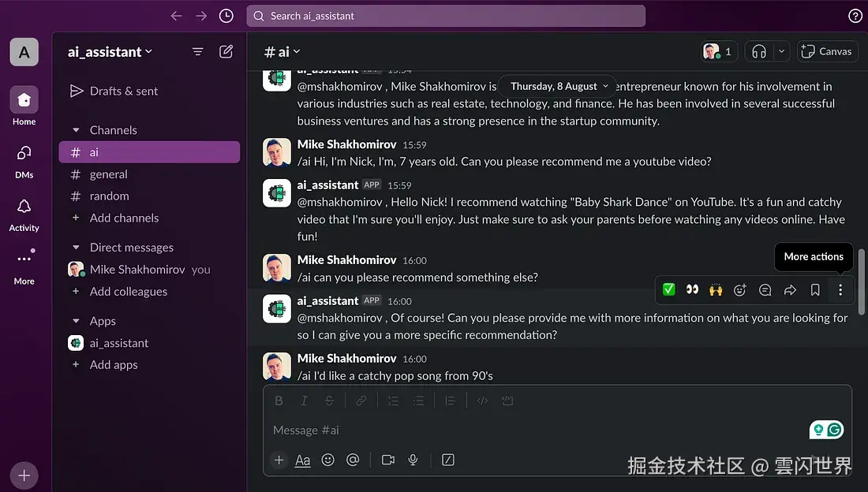Toggle blockquote in composer
Viewport: 868px width, 492px height.
pyautogui.click(x=450, y=401)
